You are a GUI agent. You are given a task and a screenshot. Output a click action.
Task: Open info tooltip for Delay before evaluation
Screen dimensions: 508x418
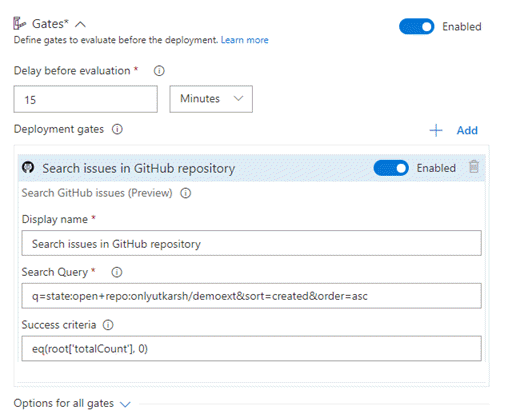pyautogui.click(x=159, y=71)
